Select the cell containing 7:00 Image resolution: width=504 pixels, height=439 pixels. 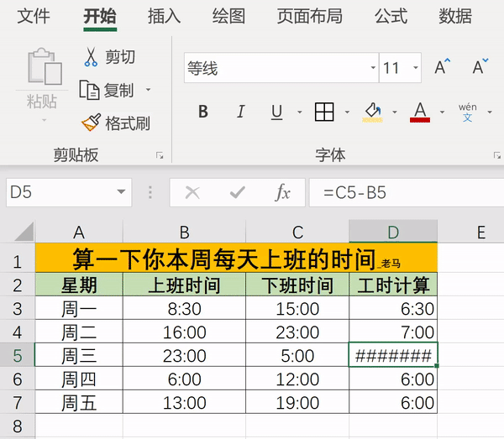click(x=393, y=332)
